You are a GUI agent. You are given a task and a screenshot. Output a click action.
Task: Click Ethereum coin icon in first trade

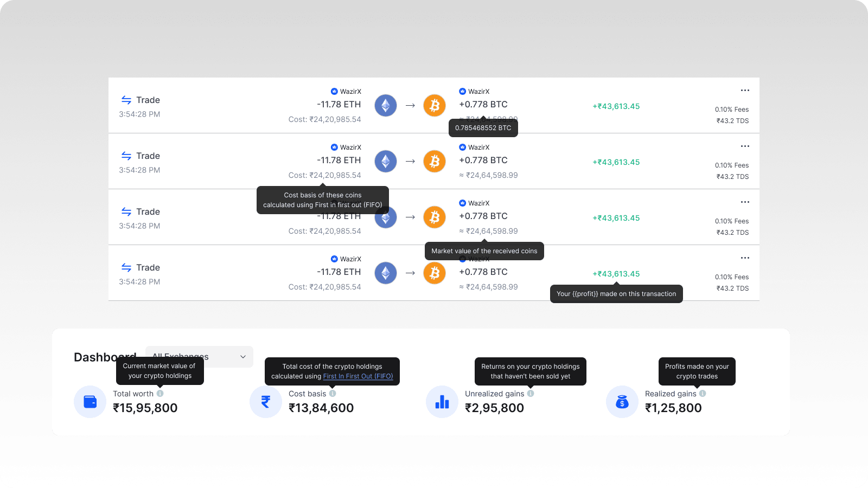pos(386,105)
